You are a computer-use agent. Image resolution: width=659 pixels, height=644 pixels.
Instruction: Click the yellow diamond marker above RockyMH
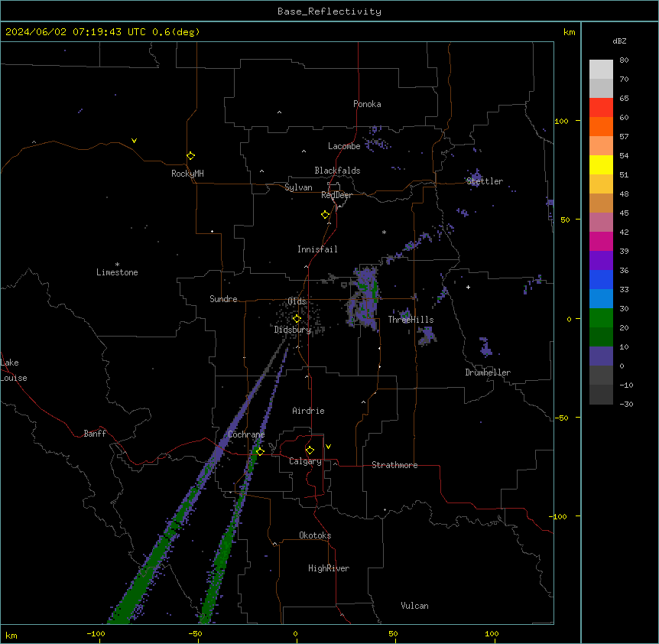pyautogui.click(x=190, y=156)
